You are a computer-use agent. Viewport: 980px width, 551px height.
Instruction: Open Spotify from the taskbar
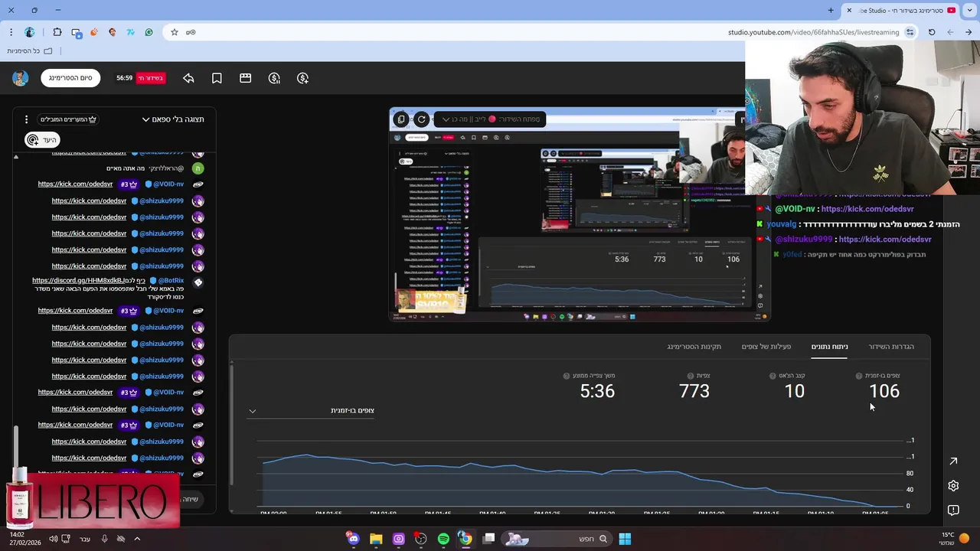(x=443, y=539)
